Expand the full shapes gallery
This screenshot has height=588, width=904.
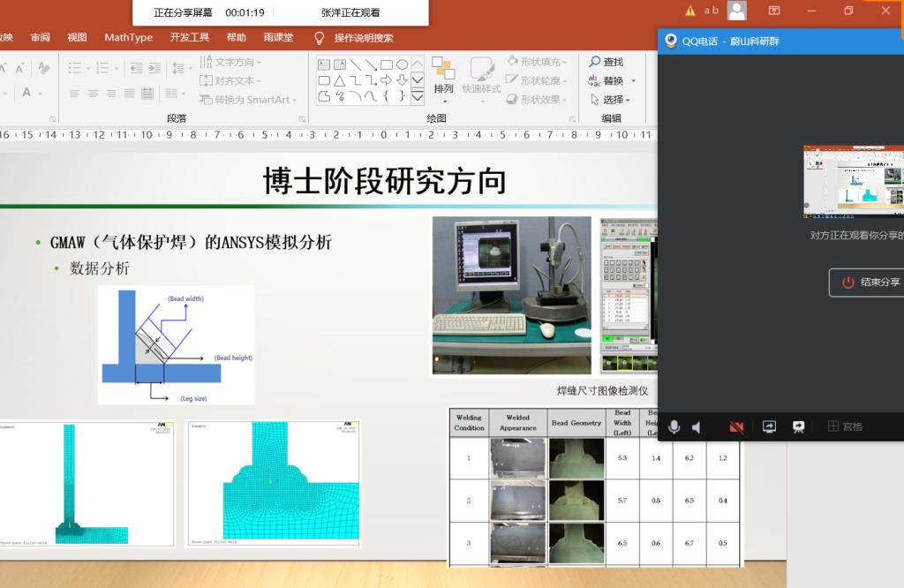pyautogui.click(x=418, y=98)
